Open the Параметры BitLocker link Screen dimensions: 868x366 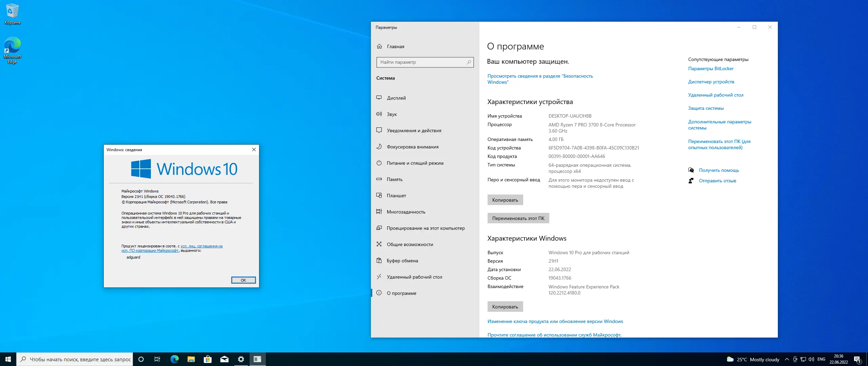coord(711,68)
